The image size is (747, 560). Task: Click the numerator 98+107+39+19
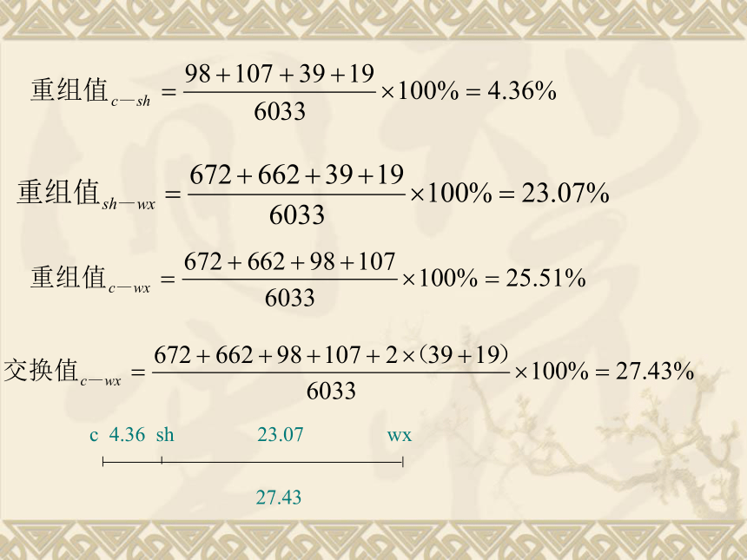[280, 74]
